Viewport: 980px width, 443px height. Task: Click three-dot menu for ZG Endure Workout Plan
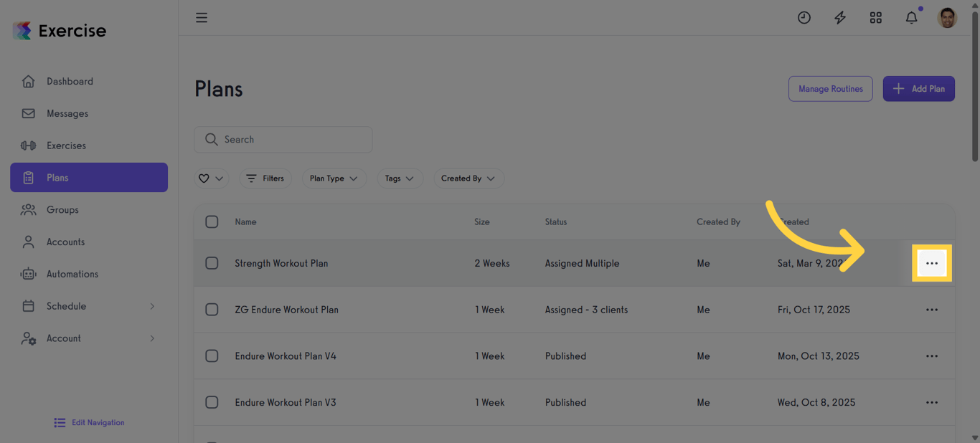(x=931, y=310)
